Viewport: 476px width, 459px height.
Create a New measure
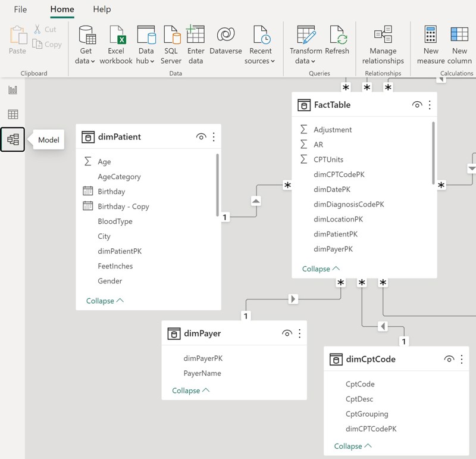click(430, 45)
